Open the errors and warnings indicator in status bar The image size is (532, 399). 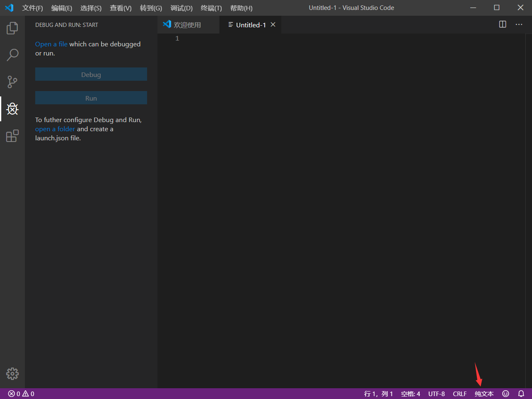click(x=21, y=394)
